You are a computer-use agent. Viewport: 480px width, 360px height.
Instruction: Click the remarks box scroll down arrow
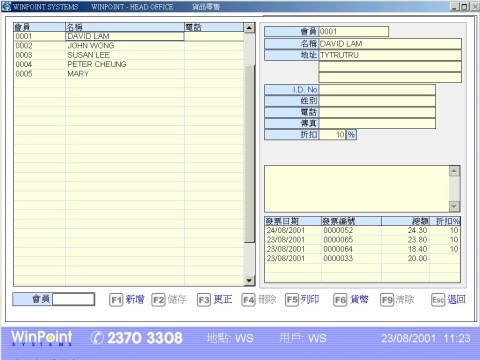click(454, 206)
